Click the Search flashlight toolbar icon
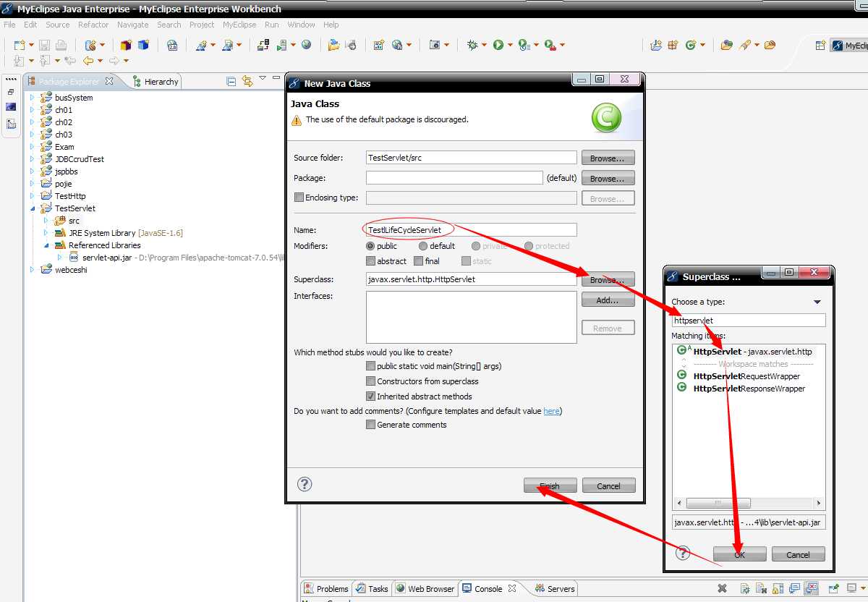Viewport: 868px width, 602px height. tap(745, 45)
